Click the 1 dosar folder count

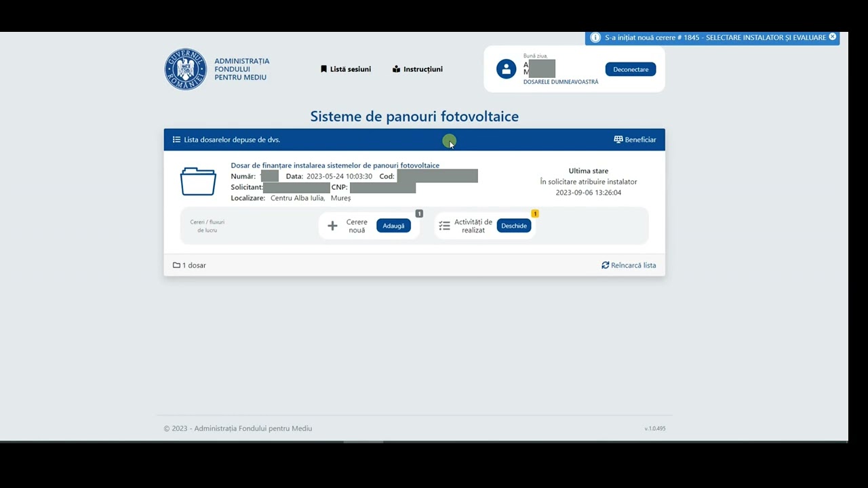click(x=189, y=265)
